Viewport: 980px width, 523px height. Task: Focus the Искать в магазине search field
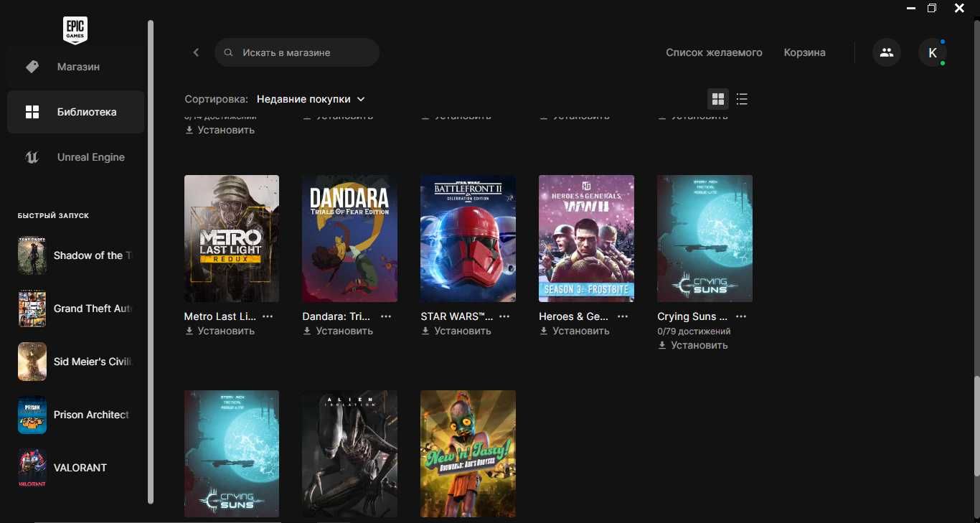coord(297,52)
